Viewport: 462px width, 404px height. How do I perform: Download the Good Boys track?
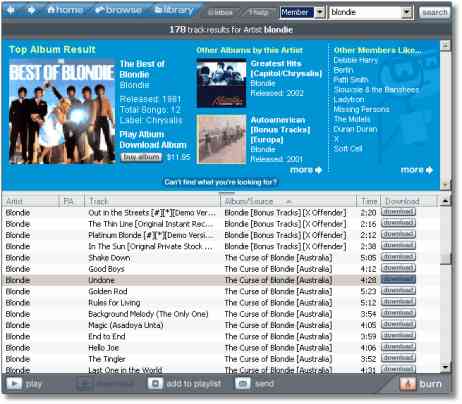tap(398, 268)
